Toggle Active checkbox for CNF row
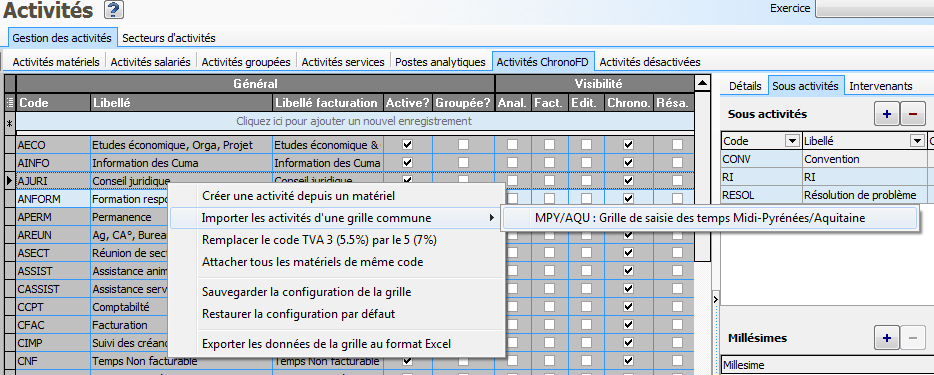Screen dimensions: 934x375 [407, 361]
